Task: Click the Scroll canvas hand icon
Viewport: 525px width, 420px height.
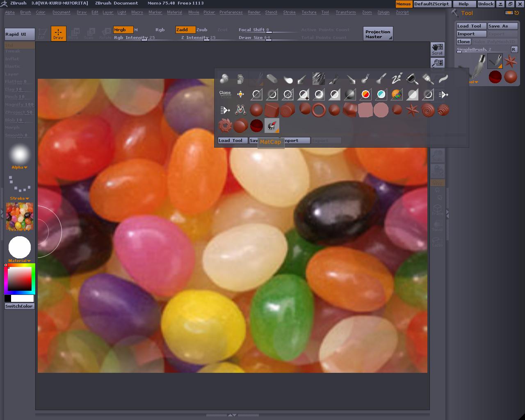Action: 437,49
